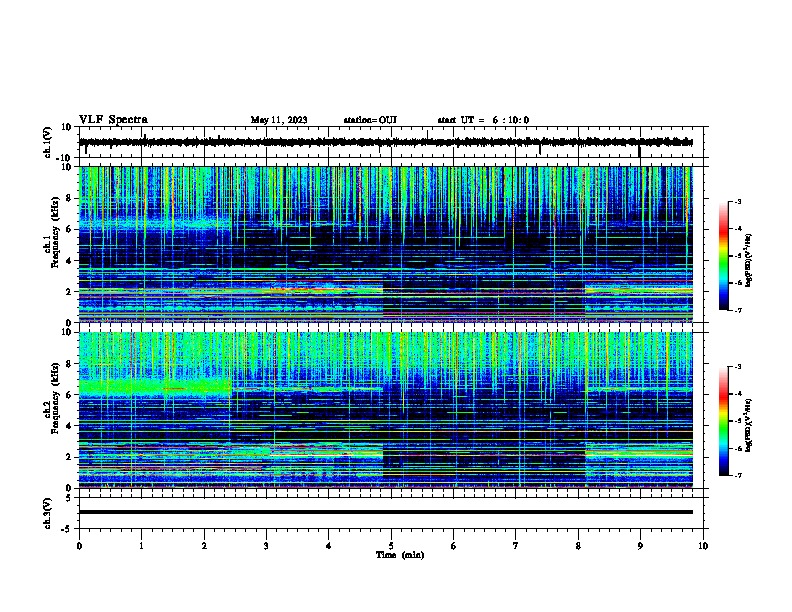Click the "ch.1(V)" waveform axis label
The width and height of the screenshot is (792, 612).
(x=48, y=142)
